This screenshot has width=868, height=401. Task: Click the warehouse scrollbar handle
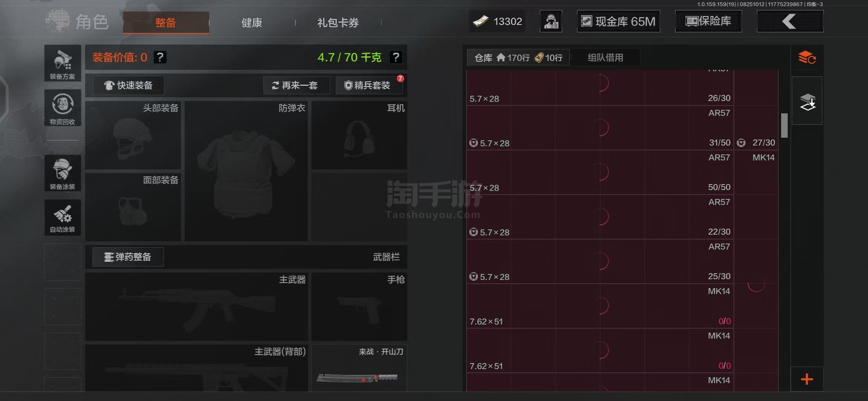coord(784,125)
